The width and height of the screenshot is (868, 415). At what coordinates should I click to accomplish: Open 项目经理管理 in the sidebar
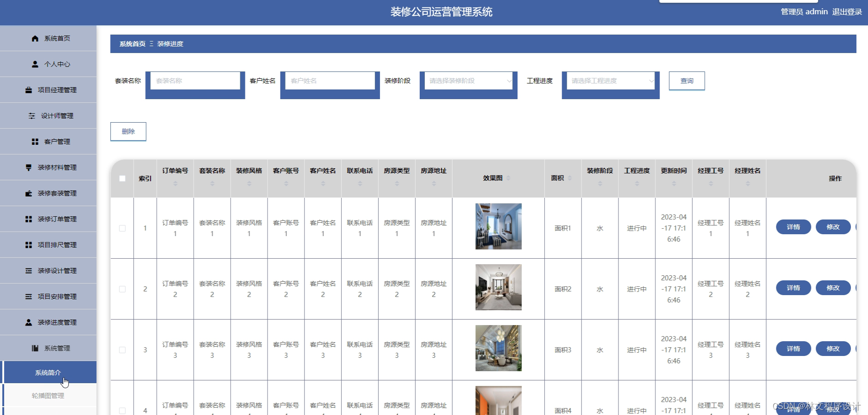tap(48, 90)
